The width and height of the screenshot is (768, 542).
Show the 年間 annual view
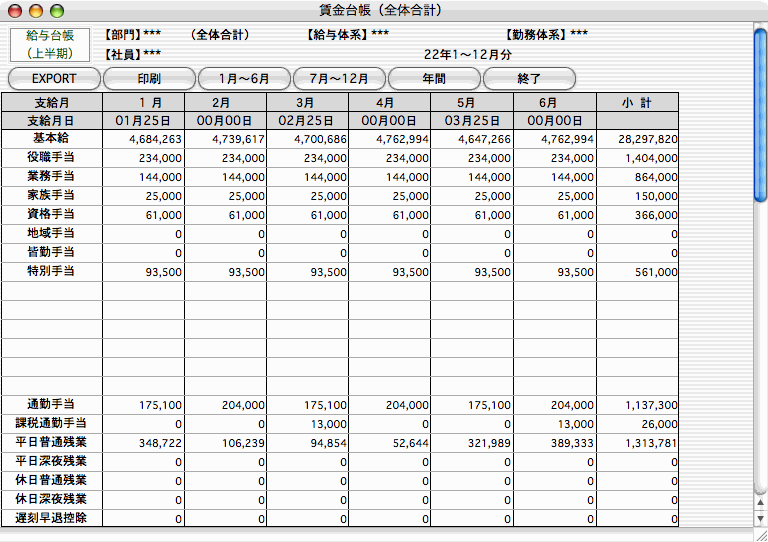tap(434, 78)
